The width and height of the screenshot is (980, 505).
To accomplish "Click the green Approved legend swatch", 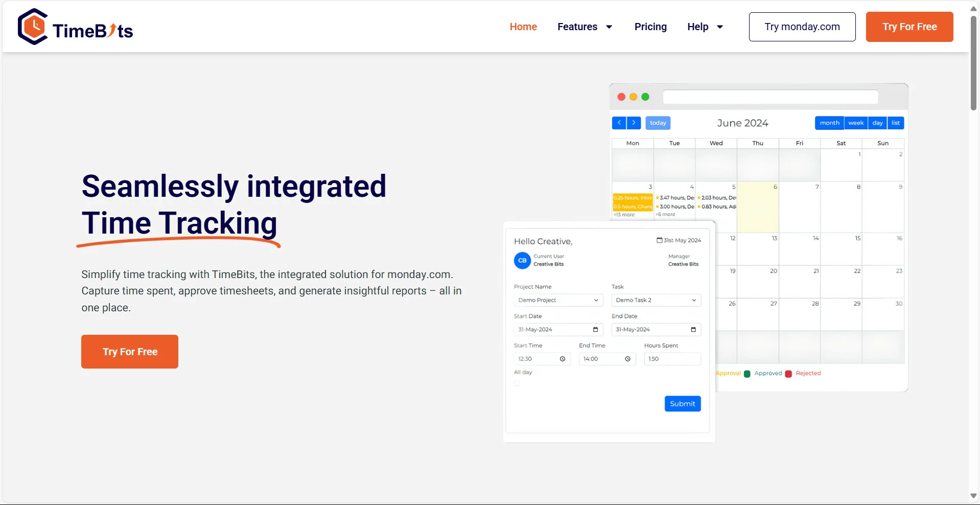I will click(747, 374).
